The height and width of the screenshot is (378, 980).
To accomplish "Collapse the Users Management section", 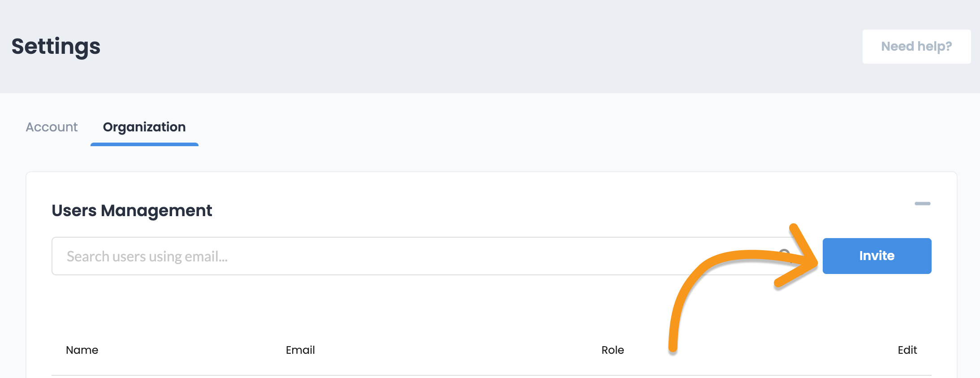I will [x=922, y=204].
